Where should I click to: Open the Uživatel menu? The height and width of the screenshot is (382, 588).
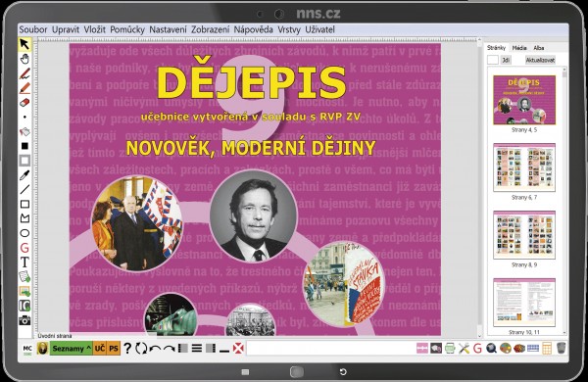[x=319, y=29]
